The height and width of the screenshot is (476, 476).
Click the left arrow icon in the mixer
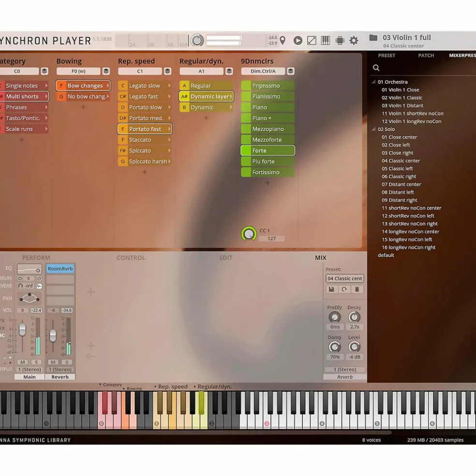pyautogui.click(x=91, y=356)
